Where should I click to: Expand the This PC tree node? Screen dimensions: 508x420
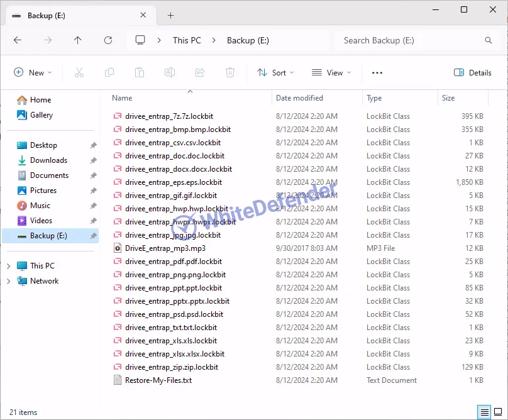(8, 266)
